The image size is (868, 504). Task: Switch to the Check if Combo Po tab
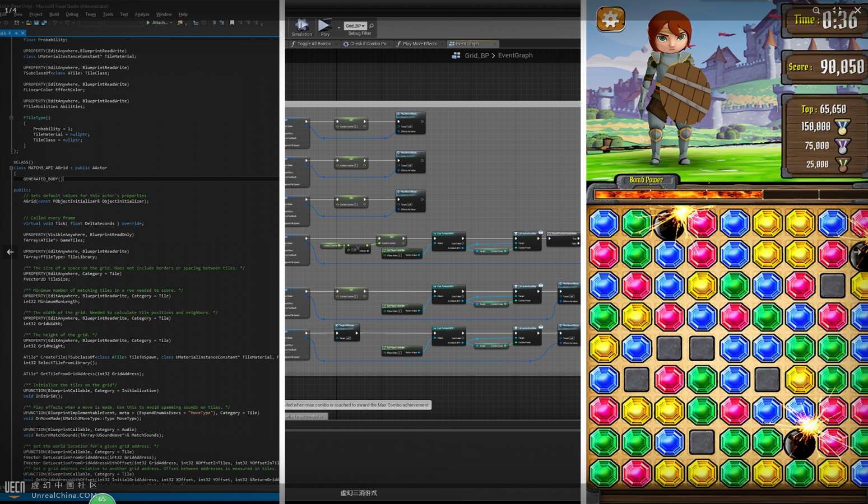pos(365,44)
